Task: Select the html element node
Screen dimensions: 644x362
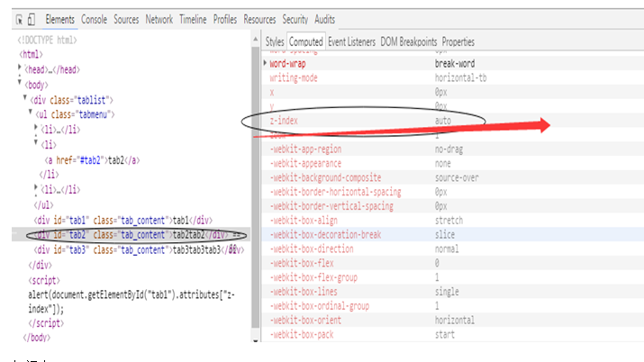Action: (31, 54)
